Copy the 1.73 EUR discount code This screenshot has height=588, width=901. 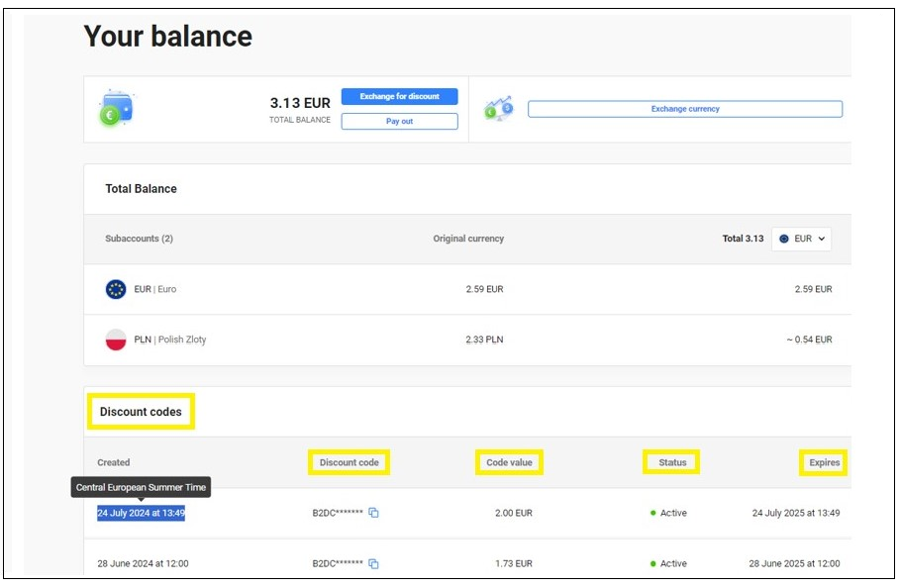[374, 564]
